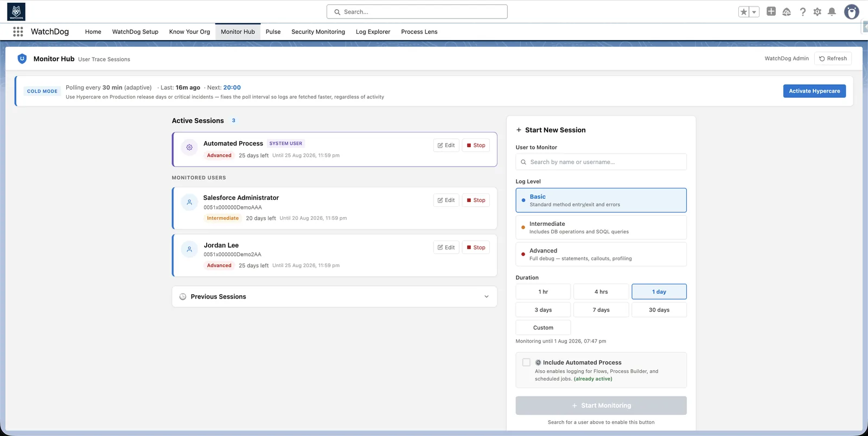Select the Advanced log level option
868x436 pixels.
601,254
